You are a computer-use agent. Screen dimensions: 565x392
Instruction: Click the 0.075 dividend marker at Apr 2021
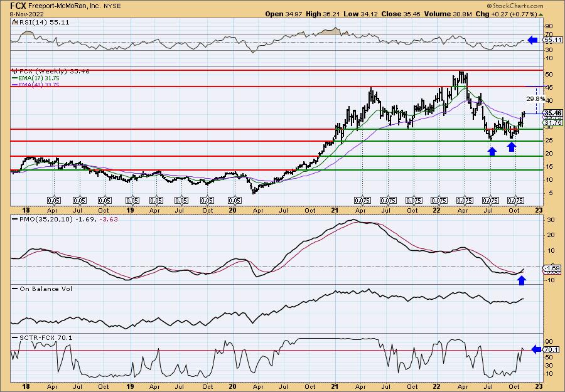point(362,201)
